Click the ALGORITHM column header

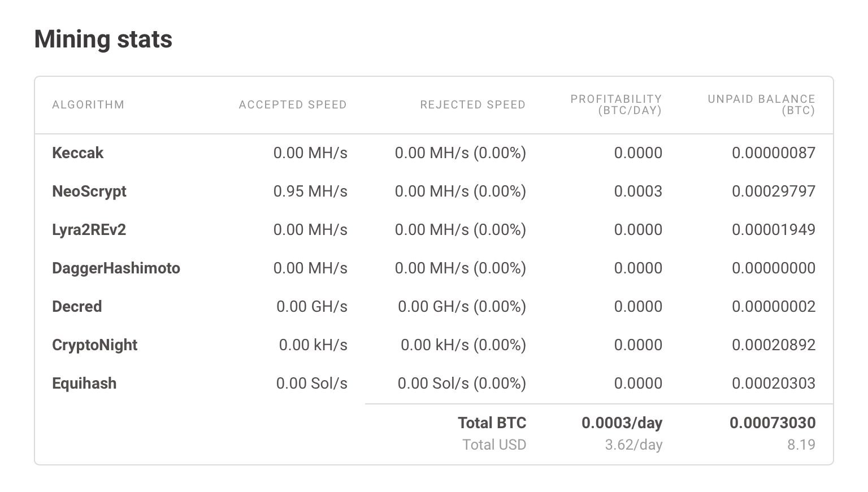point(88,105)
